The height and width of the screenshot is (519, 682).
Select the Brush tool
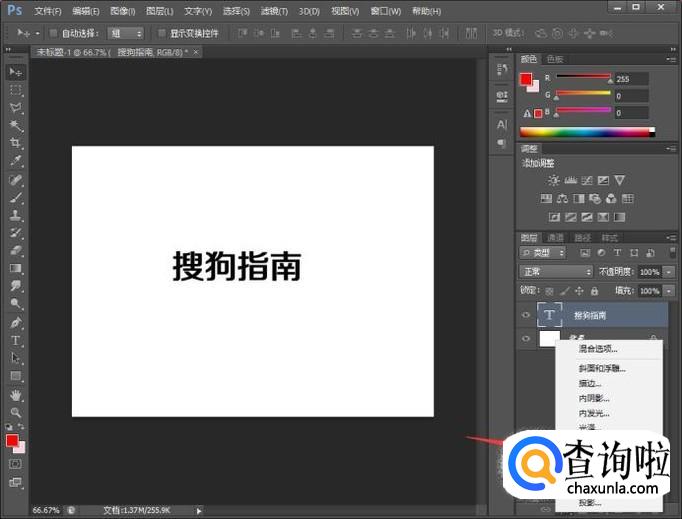pyautogui.click(x=16, y=198)
